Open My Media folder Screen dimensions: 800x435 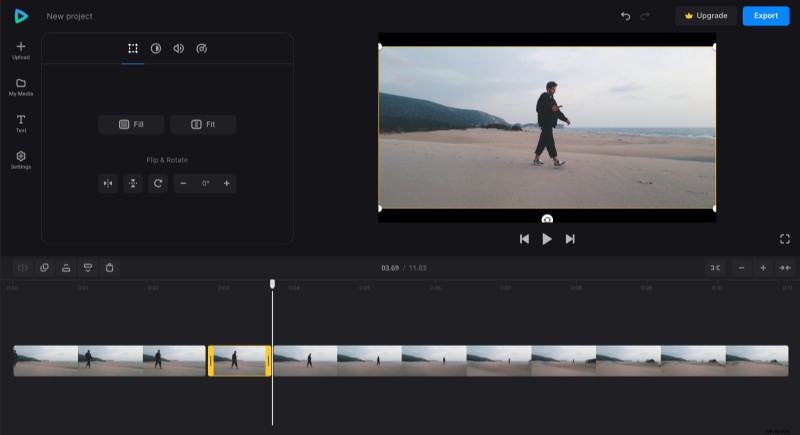(x=21, y=87)
